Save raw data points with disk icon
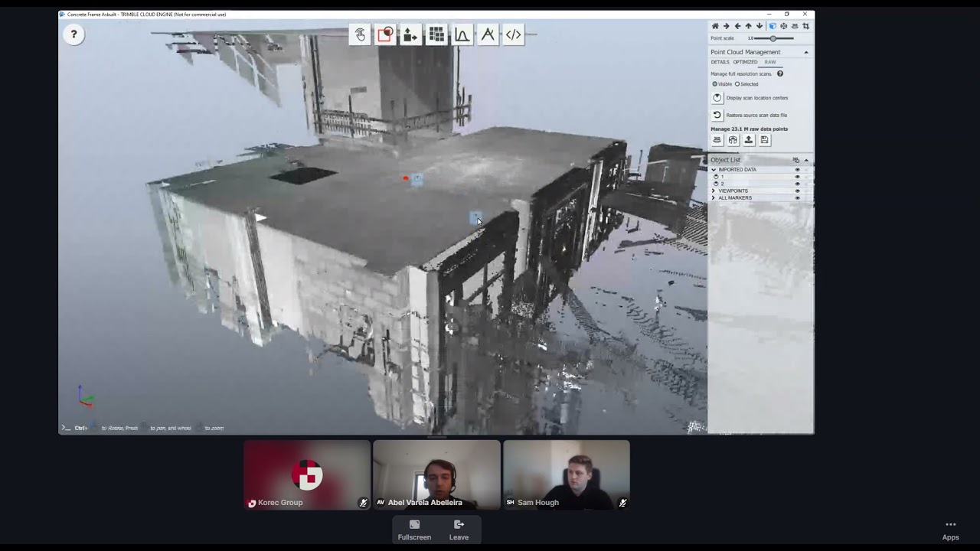The image size is (980, 551). click(x=765, y=140)
